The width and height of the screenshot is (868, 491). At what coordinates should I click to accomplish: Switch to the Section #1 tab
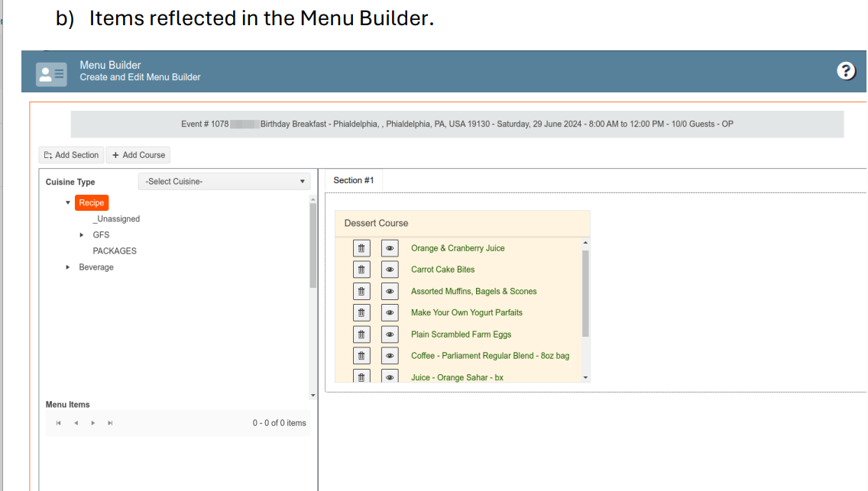[354, 180]
